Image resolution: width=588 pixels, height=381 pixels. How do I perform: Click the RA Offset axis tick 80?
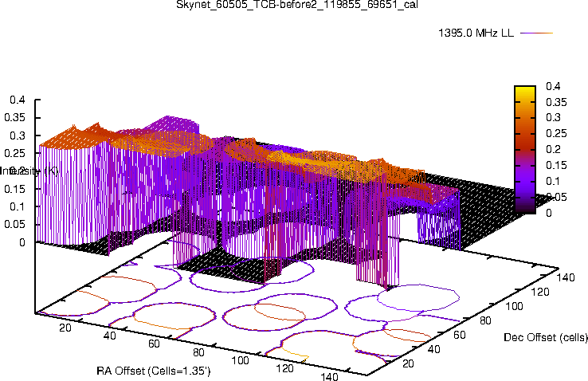(198, 352)
